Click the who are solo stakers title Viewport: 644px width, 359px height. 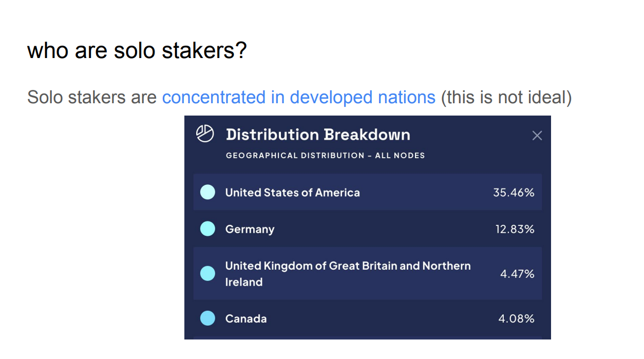click(x=137, y=50)
